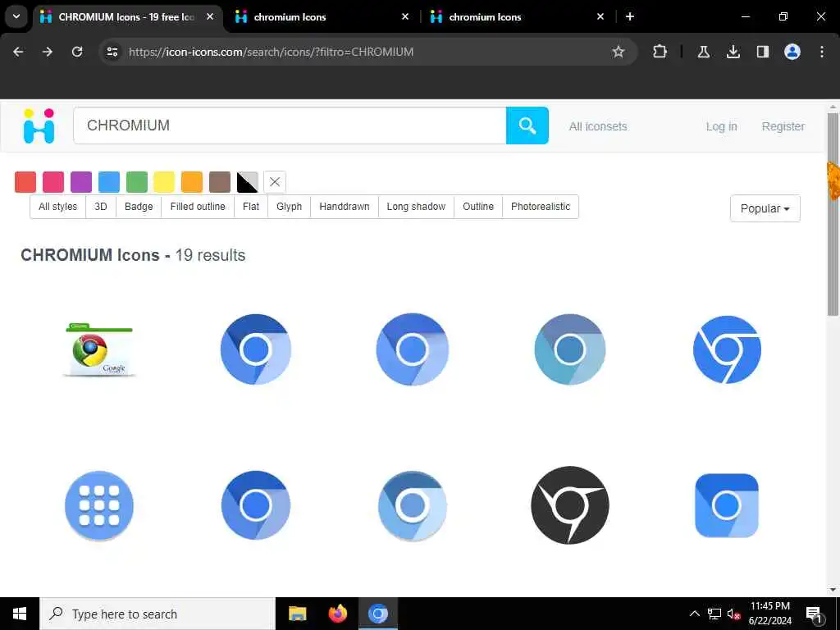Reload the current page
Image resolution: width=840 pixels, height=630 pixels.
[77, 52]
